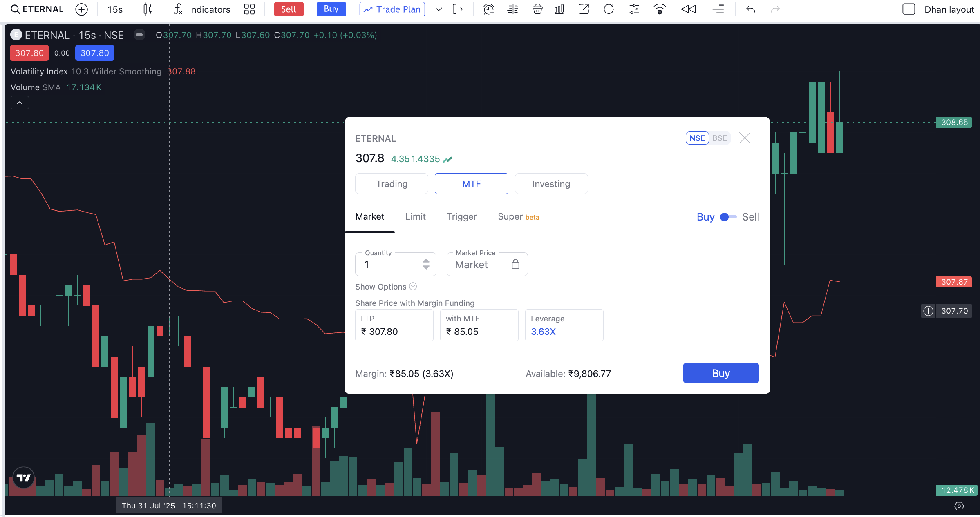The image size is (980, 517).
Task: Click the 3.63X leverage value
Action: [543, 332]
